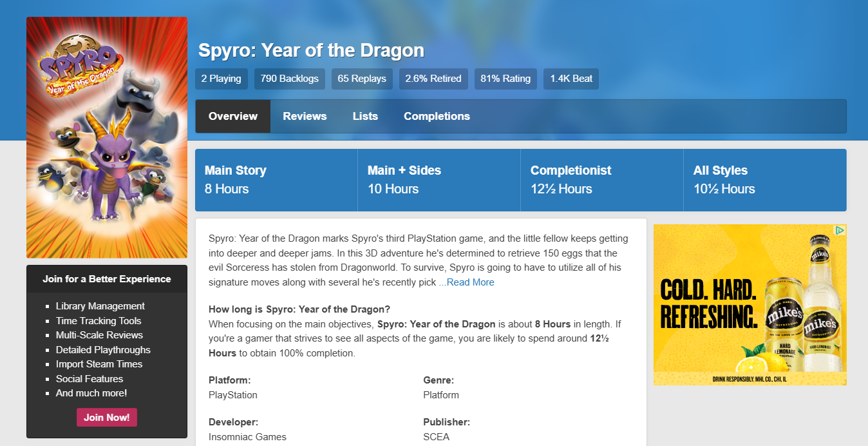The width and height of the screenshot is (868, 446).
Task: Open the Mike's Hard Lemonade advertisement
Action: tap(750, 305)
